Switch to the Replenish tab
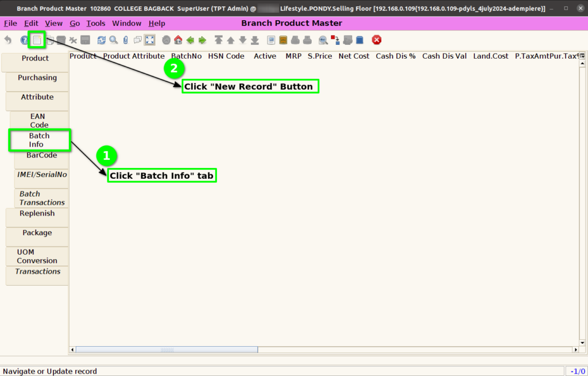588x376 pixels. [x=37, y=217]
